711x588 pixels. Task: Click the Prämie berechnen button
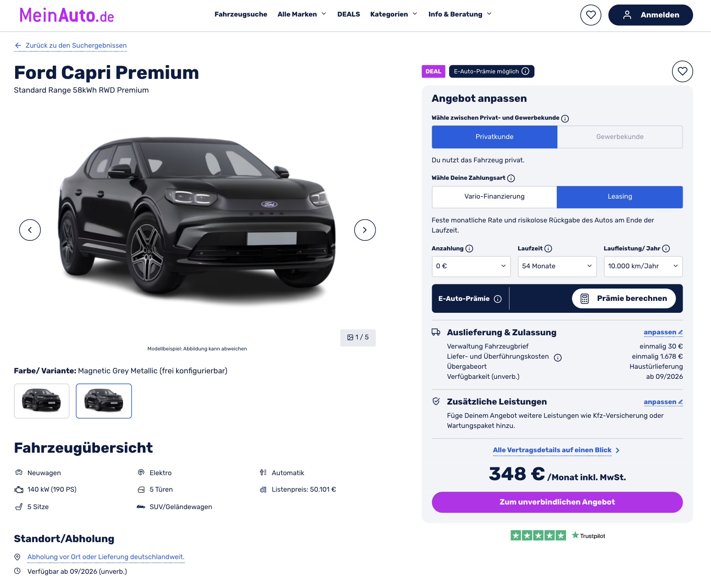coord(623,299)
